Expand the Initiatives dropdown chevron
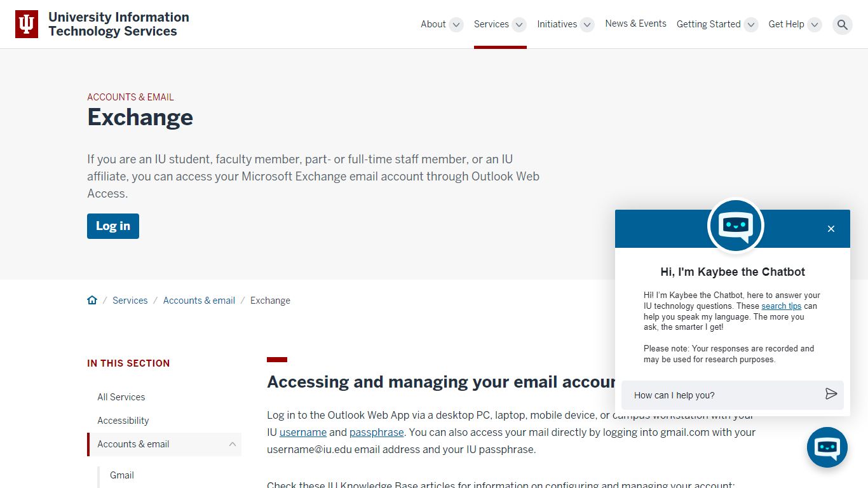This screenshot has height=488, width=868. tap(588, 25)
